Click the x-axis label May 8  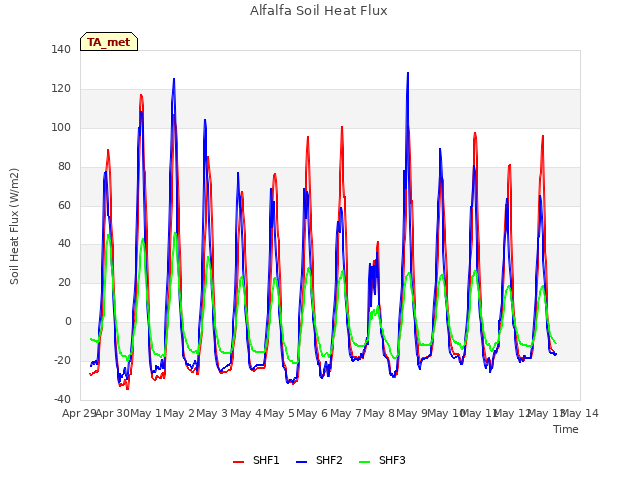[379, 413]
